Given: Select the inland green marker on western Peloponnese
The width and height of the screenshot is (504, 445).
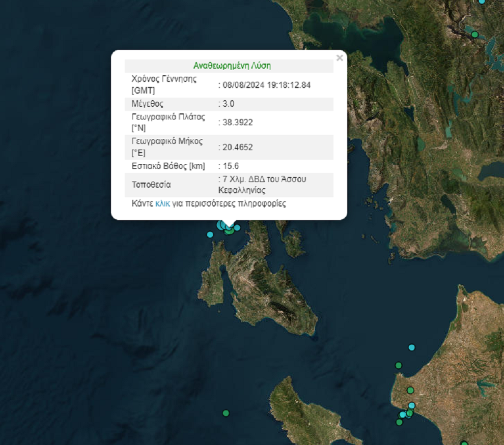Looking at the screenshot, I should [410, 390].
